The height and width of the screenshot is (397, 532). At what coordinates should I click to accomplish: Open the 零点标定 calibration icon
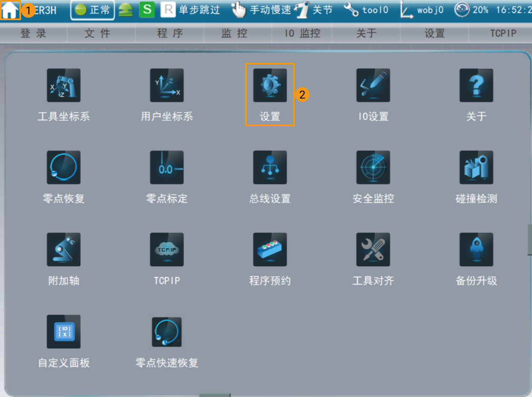point(167,168)
